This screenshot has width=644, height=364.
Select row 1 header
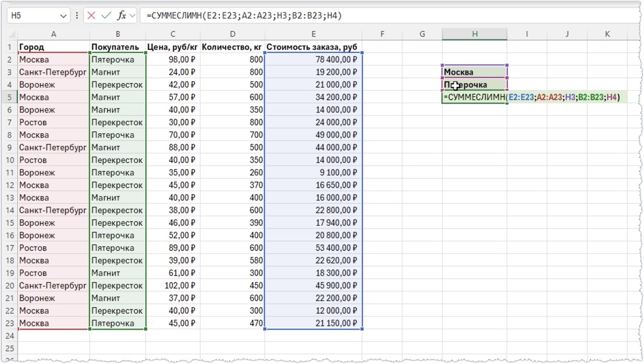(9, 47)
